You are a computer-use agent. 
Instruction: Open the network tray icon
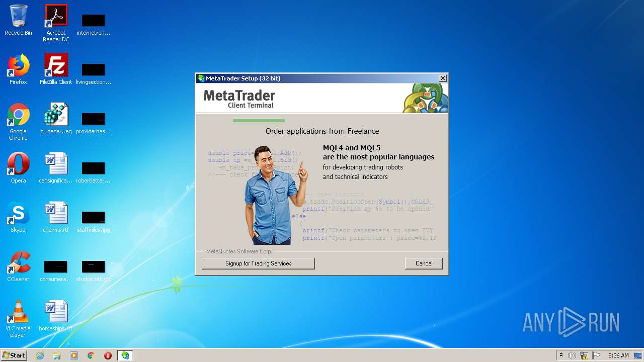click(584, 355)
